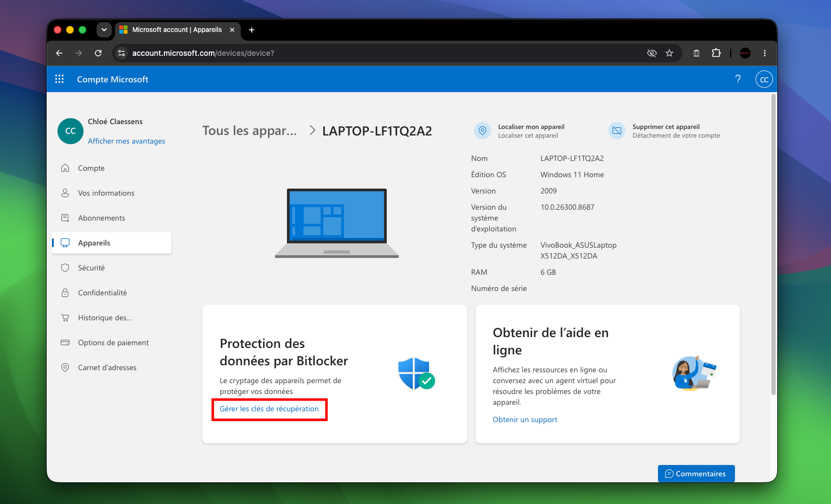Close the Microsoft account tab
The image size is (831, 504).
click(232, 30)
